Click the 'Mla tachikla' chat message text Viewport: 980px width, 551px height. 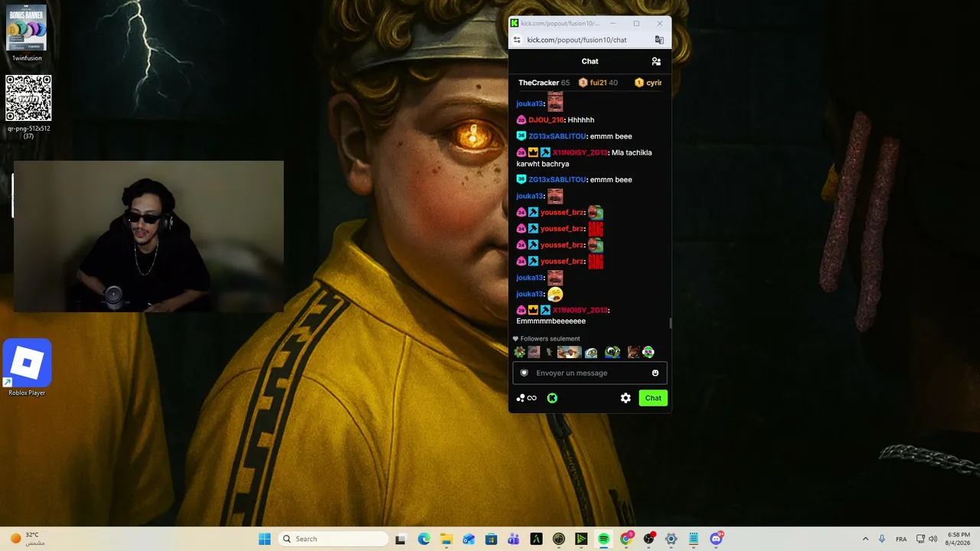click(x=584, y=158)
